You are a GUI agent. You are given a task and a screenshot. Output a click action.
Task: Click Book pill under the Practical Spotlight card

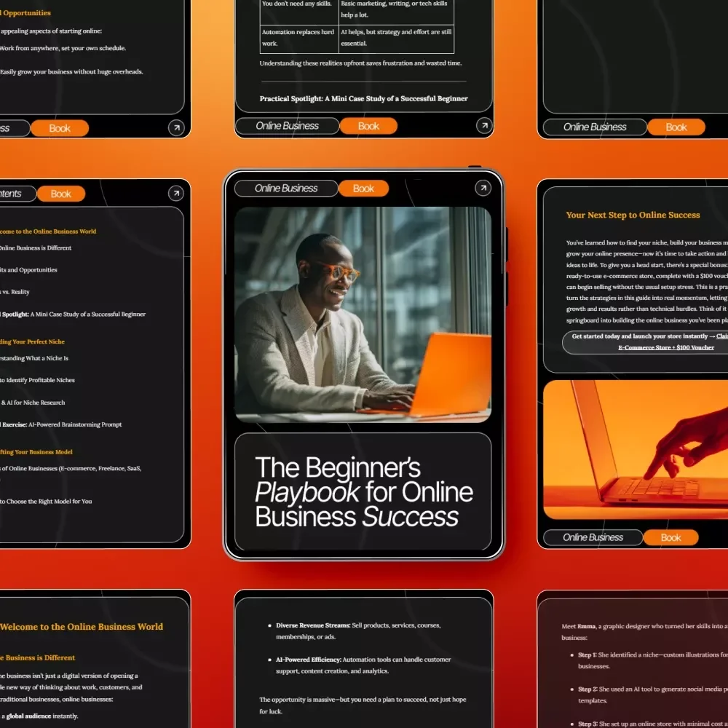(368, 126)
